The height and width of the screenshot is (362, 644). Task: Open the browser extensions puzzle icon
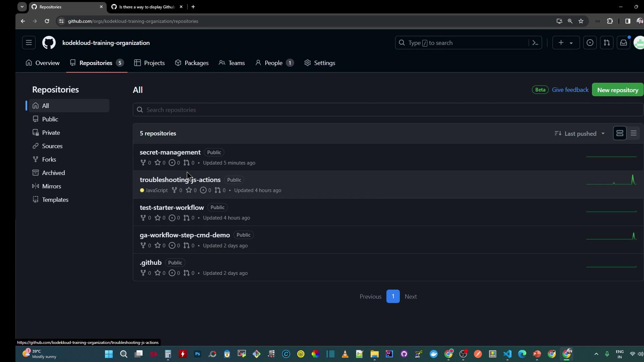[610, 21]
